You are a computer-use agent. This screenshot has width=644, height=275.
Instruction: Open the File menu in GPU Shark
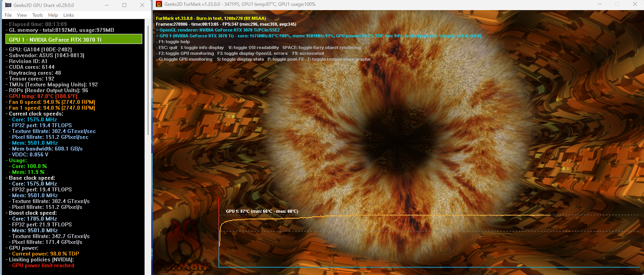[8, 15]
